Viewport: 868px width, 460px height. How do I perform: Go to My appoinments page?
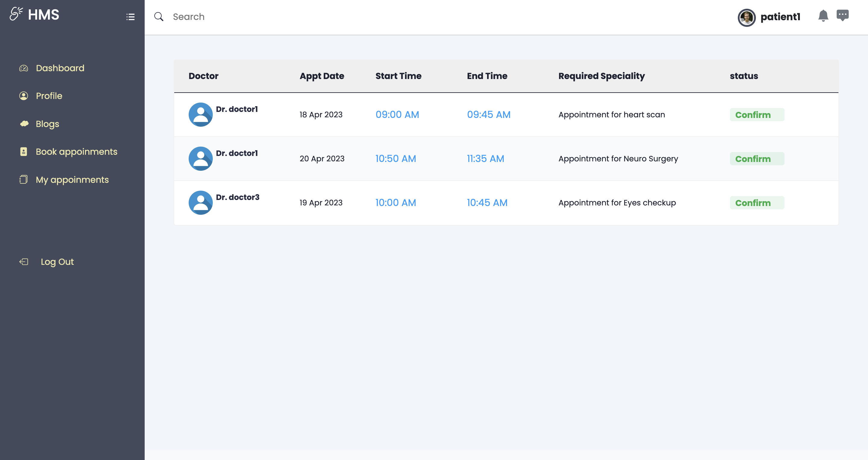click(72, 180)
